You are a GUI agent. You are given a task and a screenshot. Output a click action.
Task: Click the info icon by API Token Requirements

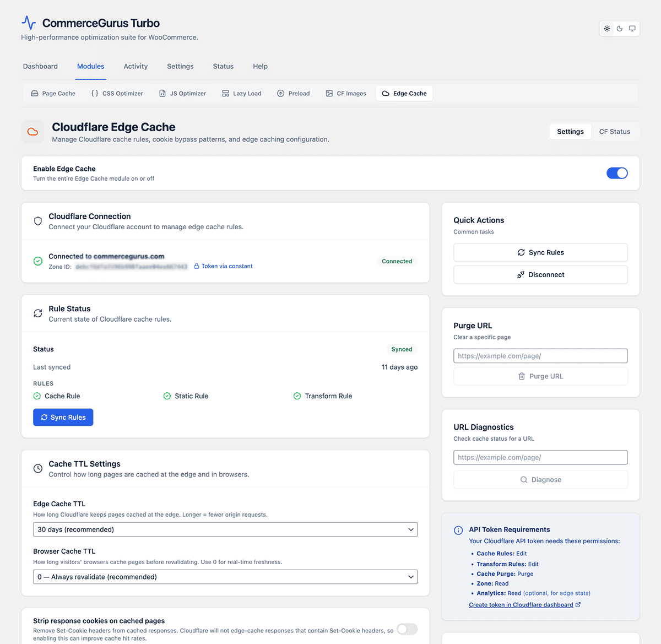tap(458, 531)
